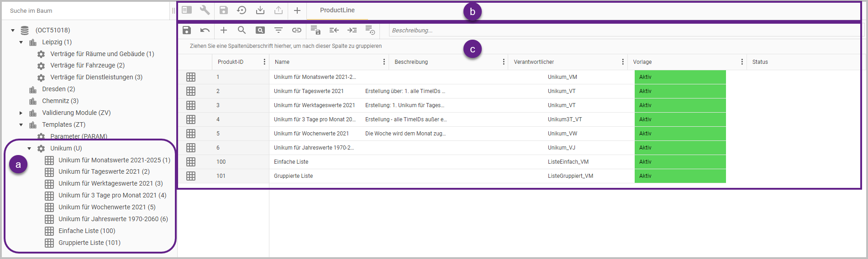Expand the Validierung Module (ZV) node
868x259 pixels.
[21, 113]
